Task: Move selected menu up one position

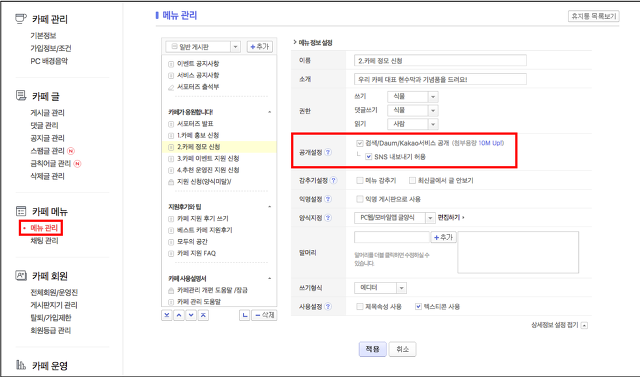Action: [x=179, y=315]
